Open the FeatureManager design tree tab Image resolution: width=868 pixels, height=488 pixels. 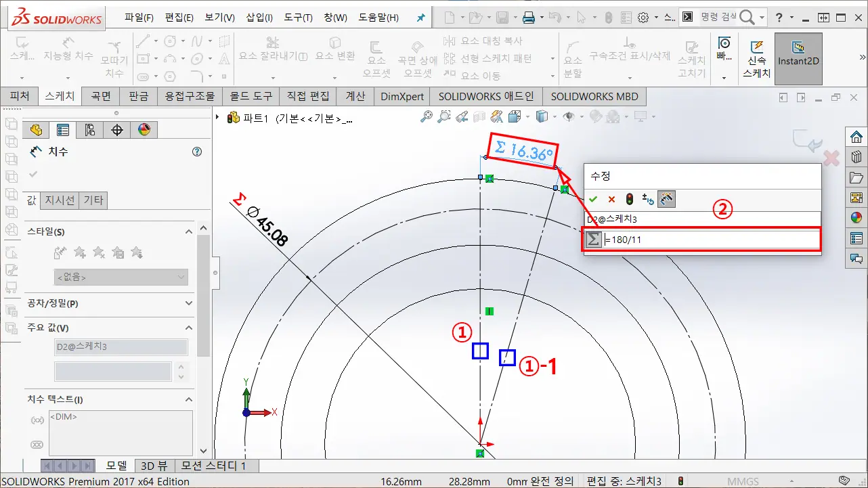point(36,130)
